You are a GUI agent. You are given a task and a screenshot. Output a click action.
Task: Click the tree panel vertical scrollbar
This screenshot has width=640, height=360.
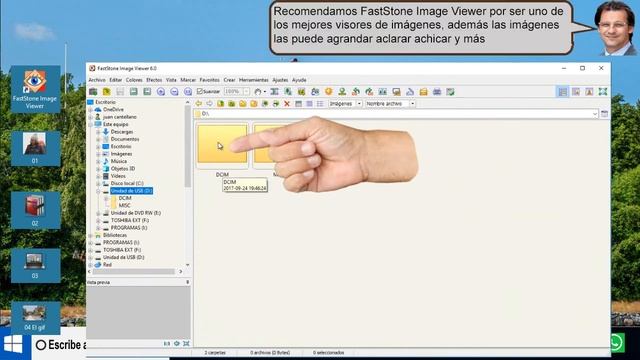click(x=188, y=147)
